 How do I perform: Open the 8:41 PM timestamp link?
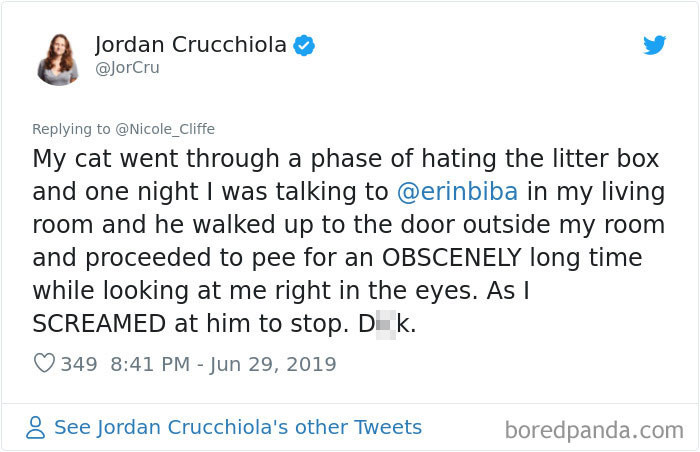[x=150, y=364]
